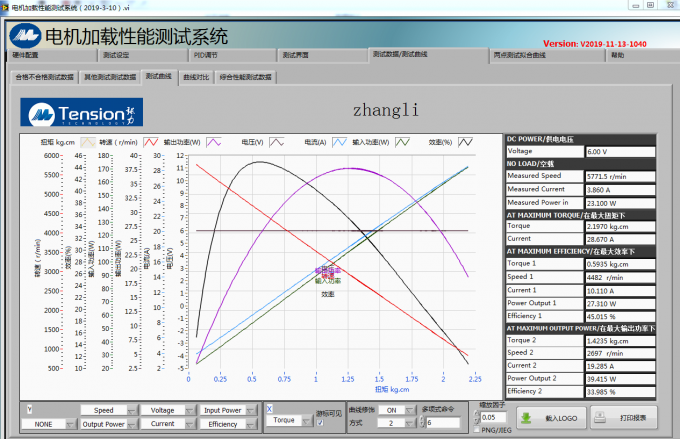680x439 pixels.
Task: Enable the PNG/JEG checkbox
Action: coord(476,430)
